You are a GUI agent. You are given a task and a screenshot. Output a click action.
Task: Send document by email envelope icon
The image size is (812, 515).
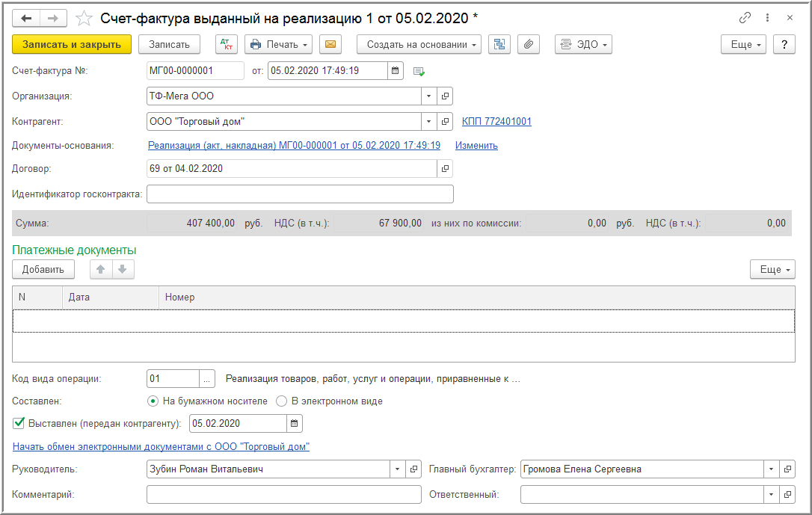pos(330,45)
